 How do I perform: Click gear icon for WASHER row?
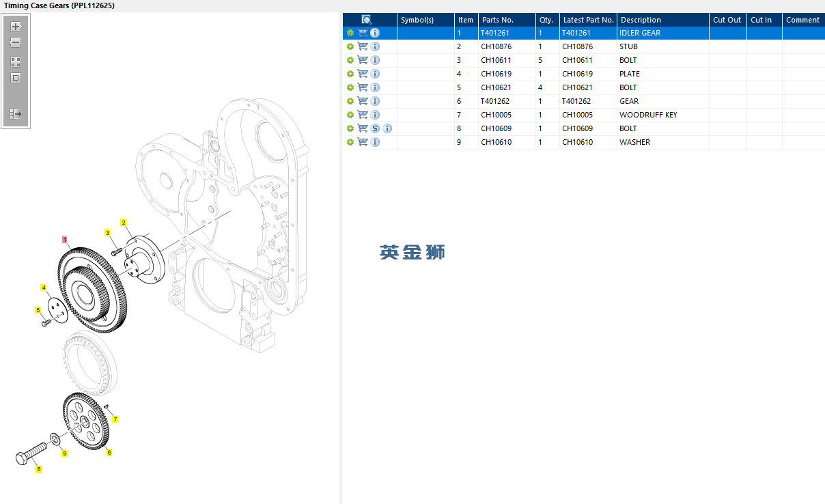point(350,142)
